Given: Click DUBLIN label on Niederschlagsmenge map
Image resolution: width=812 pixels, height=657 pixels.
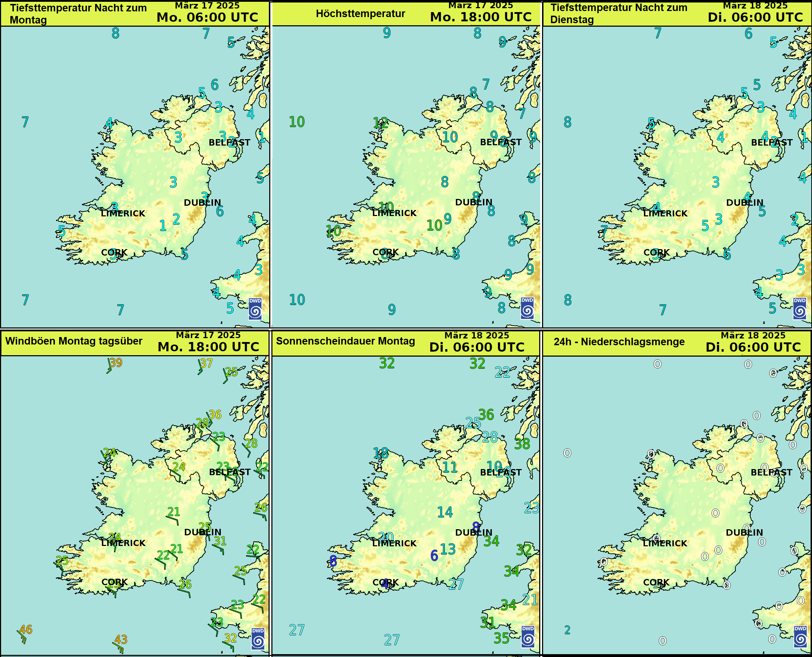Looking at the screenshot, I should pos(745,533).
